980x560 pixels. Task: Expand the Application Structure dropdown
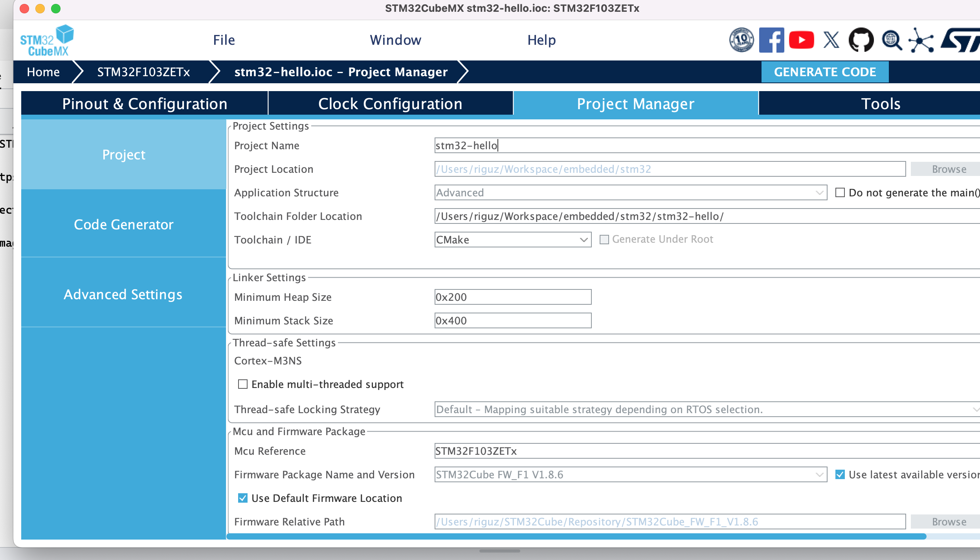[x=630, y=192]
